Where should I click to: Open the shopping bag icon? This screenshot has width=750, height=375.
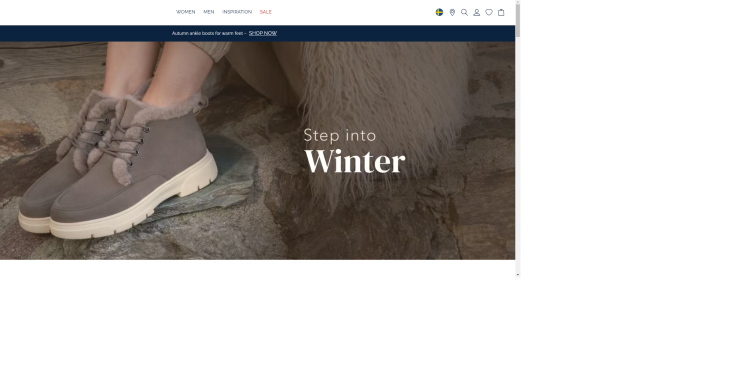click(x=501, y=12)
